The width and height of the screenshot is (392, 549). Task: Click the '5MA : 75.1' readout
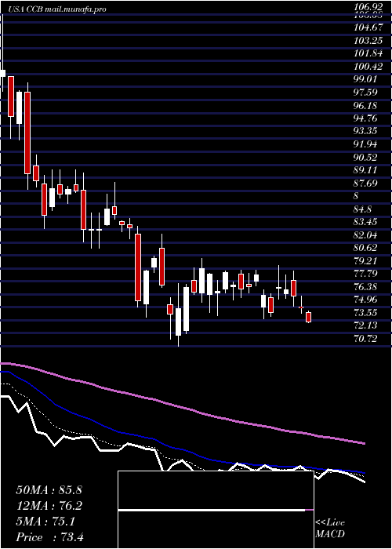click(x=45, y=522)
